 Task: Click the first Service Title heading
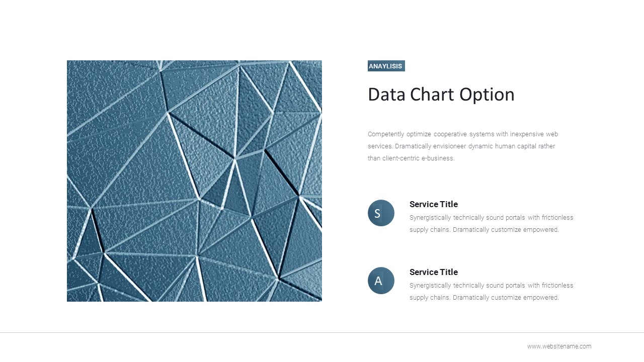(x=433, y=204)
